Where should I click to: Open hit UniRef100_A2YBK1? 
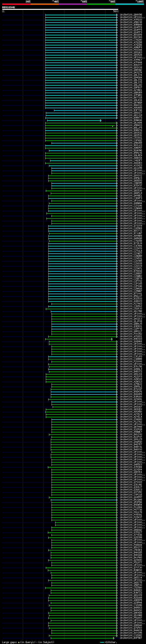click(131, 90)
